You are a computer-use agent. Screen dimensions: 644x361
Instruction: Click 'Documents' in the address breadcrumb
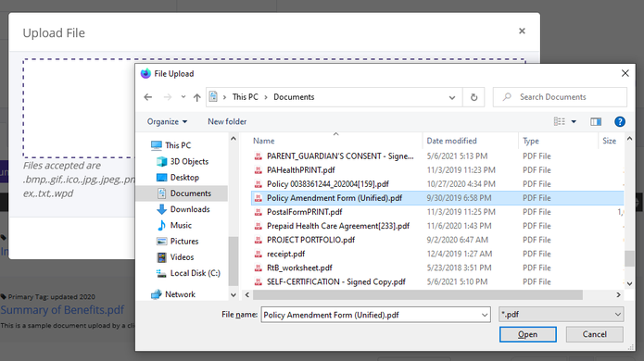coord(294,97)
